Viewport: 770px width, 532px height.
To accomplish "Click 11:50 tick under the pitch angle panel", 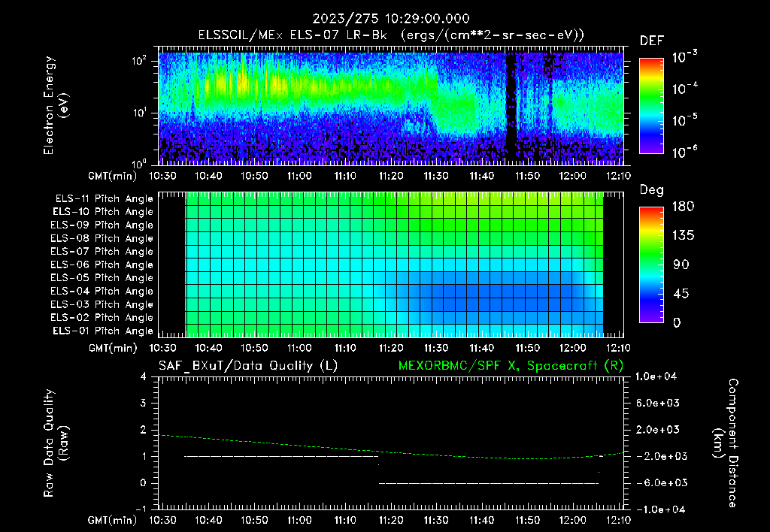I will 527,348.
